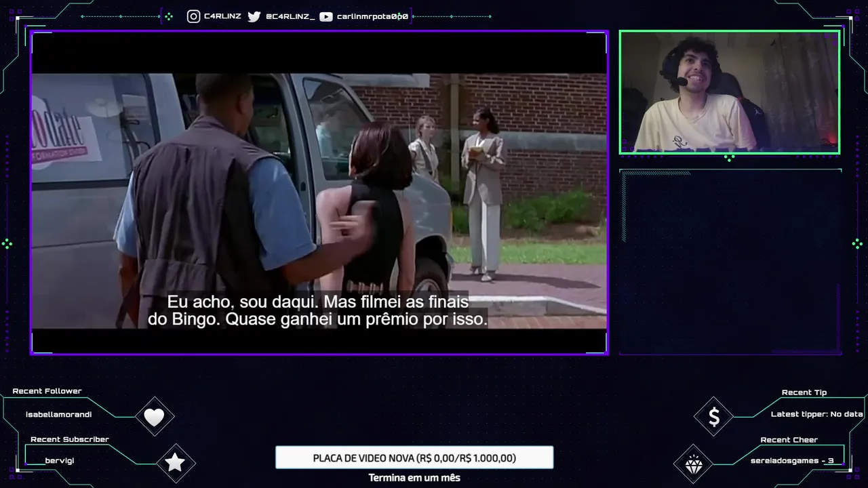Click the Portuguese subtitle text in the video
Image resolution: width=868 pixels, height=488 pixels.
317,310
